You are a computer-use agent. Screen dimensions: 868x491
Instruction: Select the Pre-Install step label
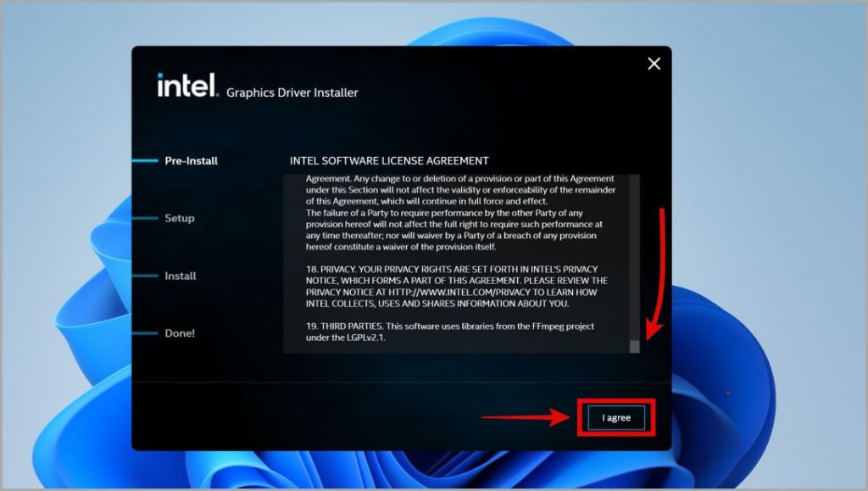click(x=191, y=160)
